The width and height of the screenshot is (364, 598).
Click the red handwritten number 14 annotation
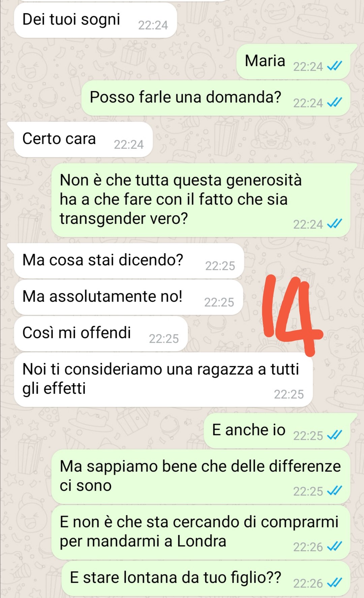292,315
